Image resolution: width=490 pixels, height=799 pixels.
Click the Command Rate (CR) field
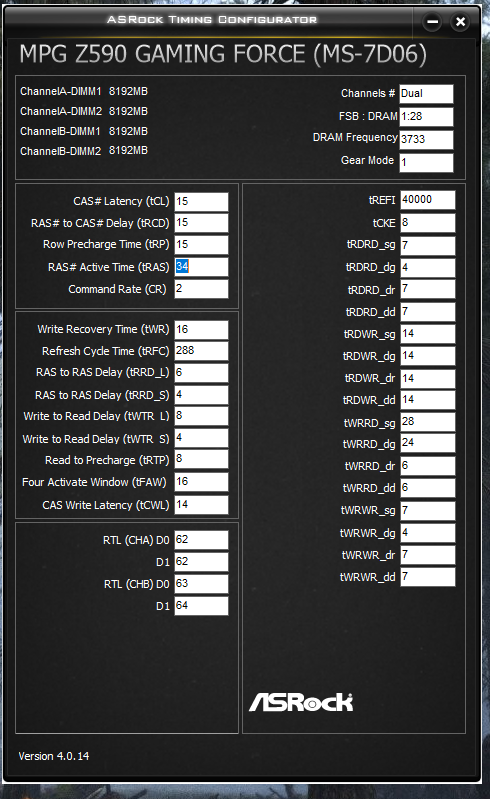[201, 289]
